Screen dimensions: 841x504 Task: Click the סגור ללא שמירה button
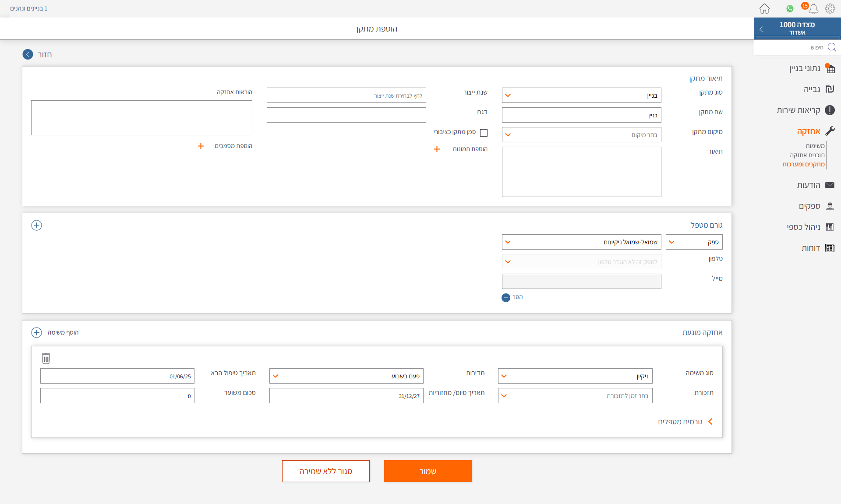pyautogui.click(x=325, y=471)
